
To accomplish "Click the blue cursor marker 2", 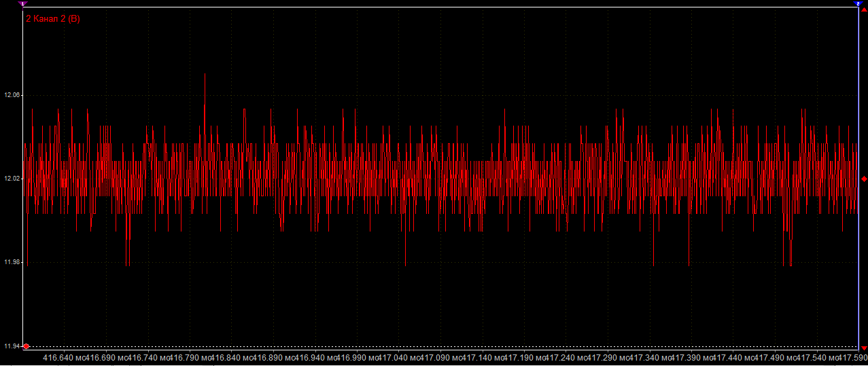I will click(858, 3).
